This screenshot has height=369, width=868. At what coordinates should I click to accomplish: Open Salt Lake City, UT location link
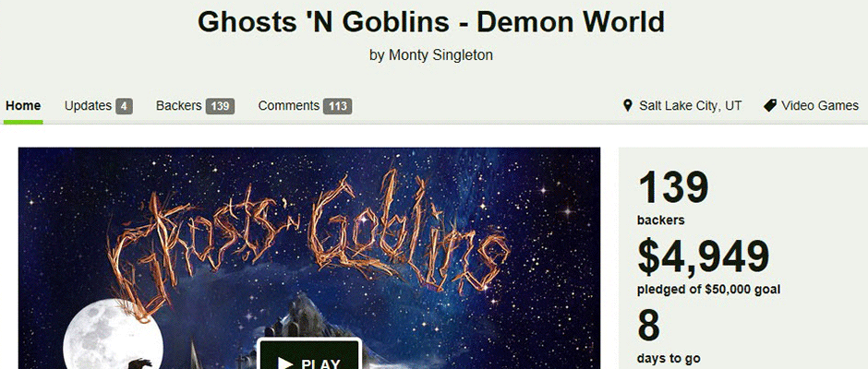[691, 105]
